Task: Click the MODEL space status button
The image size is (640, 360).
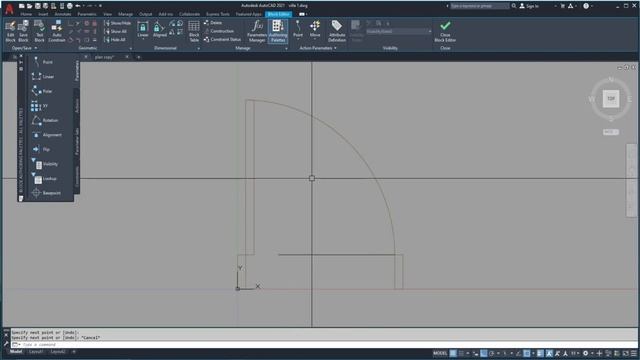Action: tap(440, 353)
